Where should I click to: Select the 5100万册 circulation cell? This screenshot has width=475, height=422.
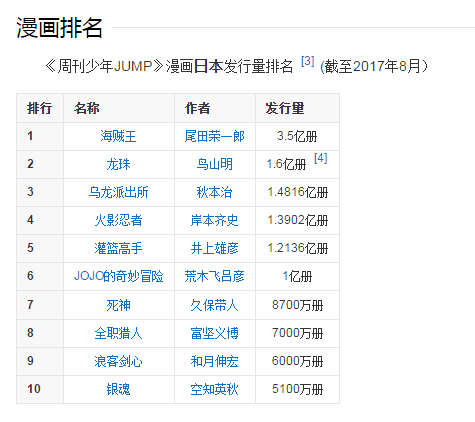click(297, 389)
